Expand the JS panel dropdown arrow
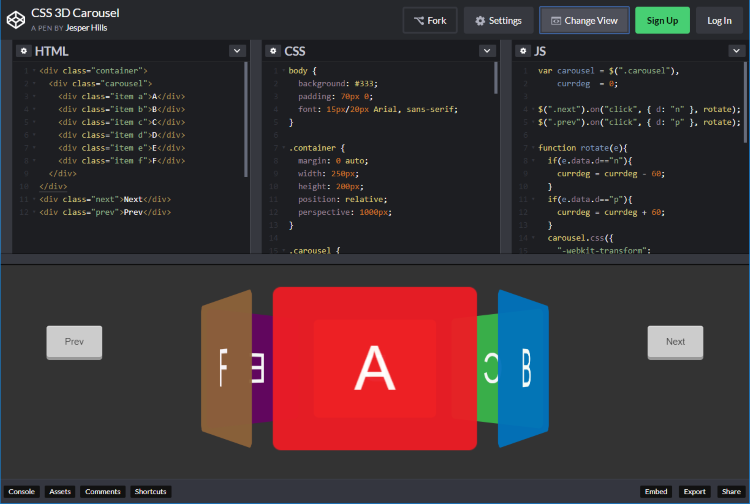Image resolution: width=750 pixels, height=504 pixels. point(735,51)
